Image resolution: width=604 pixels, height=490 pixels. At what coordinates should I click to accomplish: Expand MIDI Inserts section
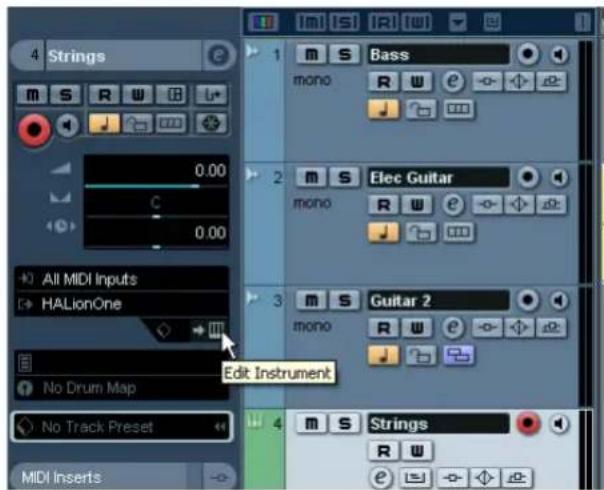104,477
